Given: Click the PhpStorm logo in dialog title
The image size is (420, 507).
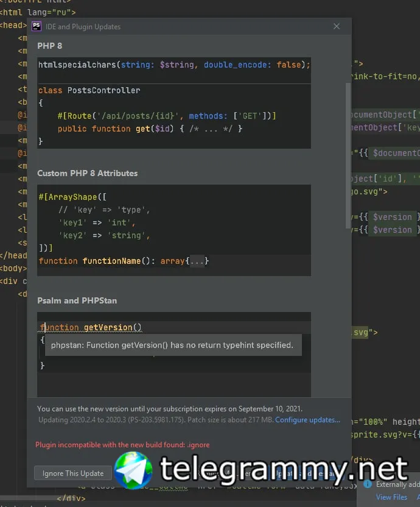Looking at the screenshot, I should [x=37, y=26].
